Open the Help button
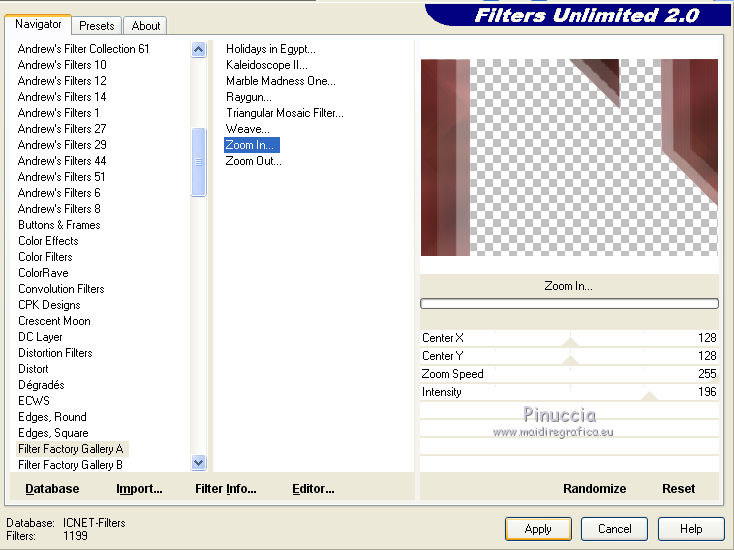The width and height of the screenshot is (734, 550). (691, 529)
